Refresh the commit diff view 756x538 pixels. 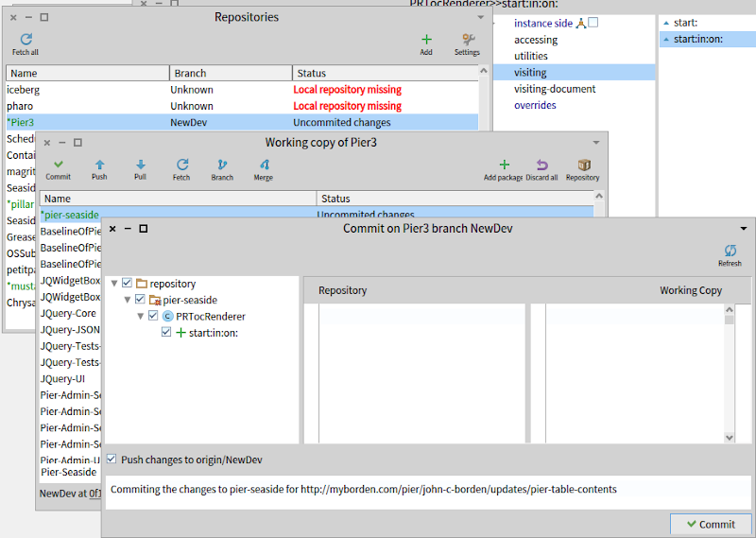coord(730,251)
